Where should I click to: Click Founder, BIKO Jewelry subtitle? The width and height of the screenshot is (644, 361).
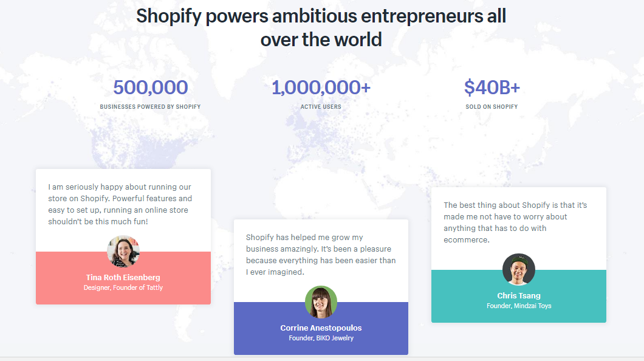(x=321, y=338)
